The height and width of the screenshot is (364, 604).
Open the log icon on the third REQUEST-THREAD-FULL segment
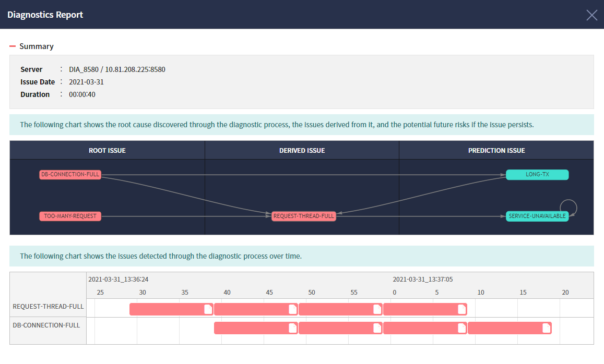376,309
